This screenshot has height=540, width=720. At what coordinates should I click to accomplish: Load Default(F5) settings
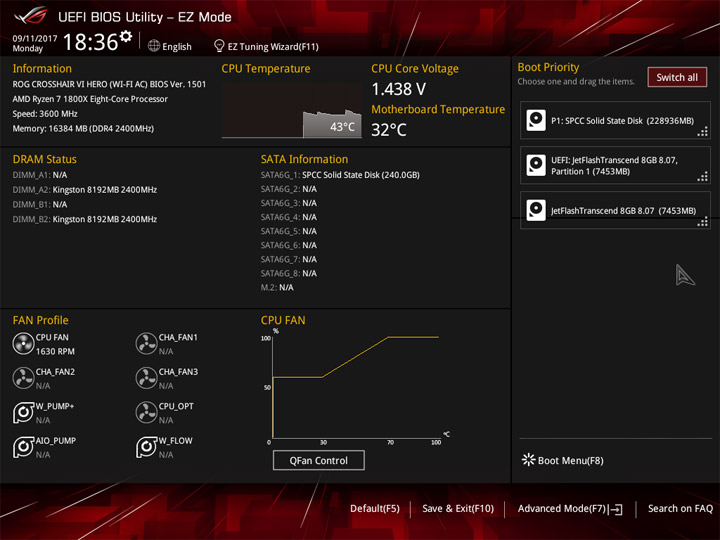tap(375, 508)
